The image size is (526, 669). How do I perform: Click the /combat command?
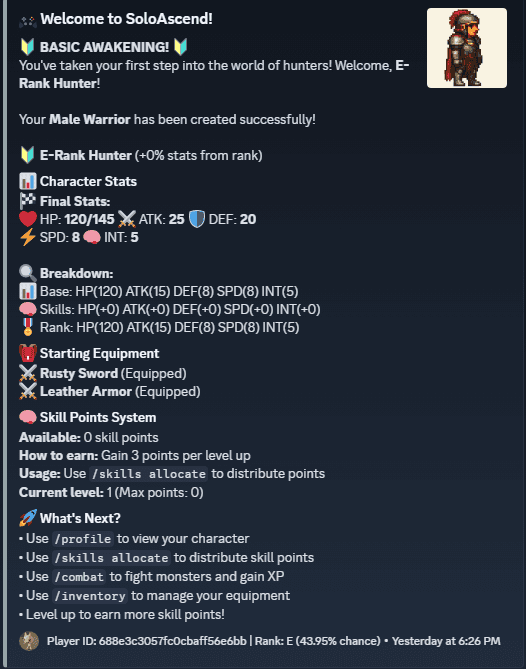point(79,577)
